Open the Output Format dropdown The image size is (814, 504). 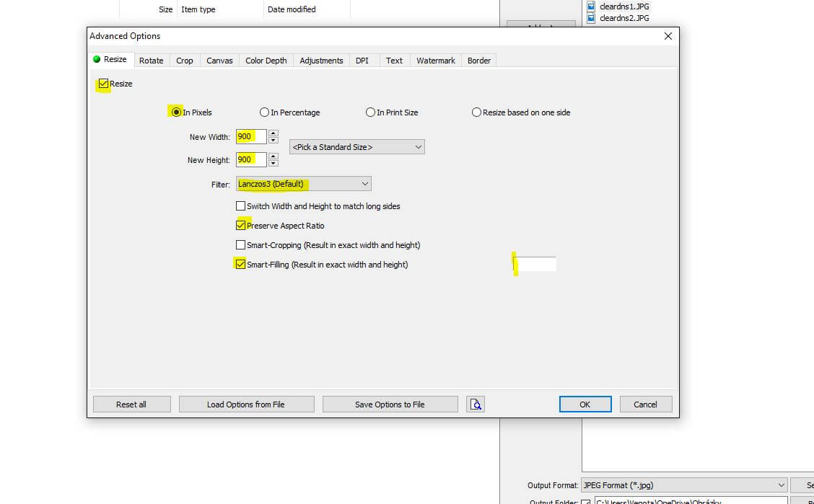click(683, 485)
